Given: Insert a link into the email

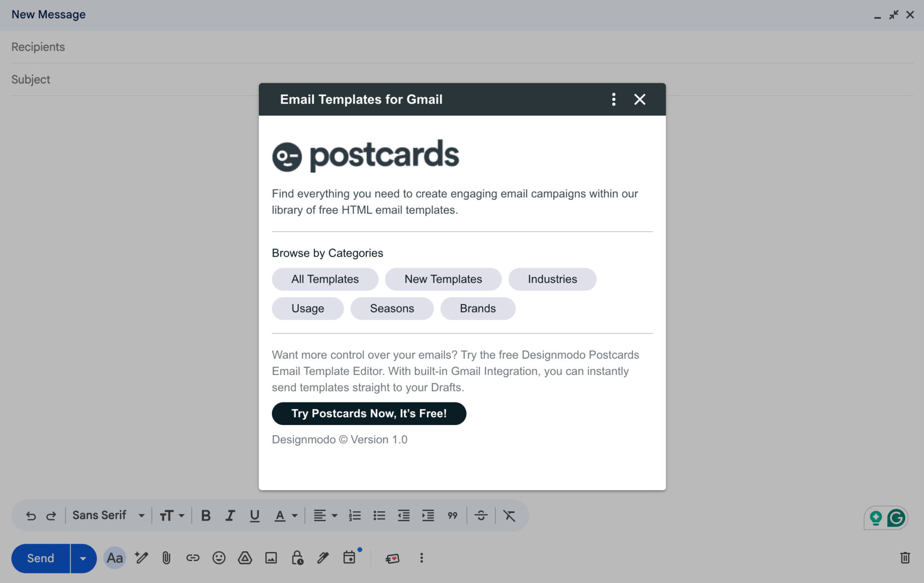Looking at the screenshot, I should pos(193,558).
